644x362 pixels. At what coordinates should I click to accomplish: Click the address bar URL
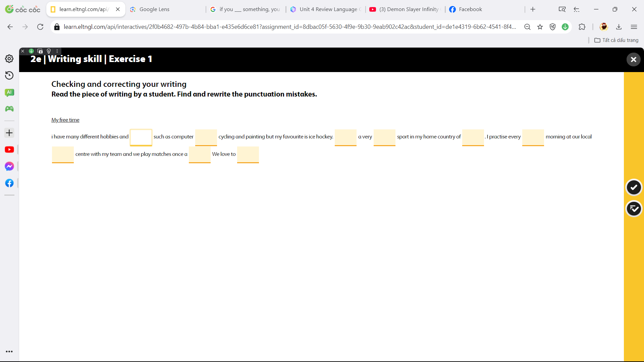[x=290, y=27]
